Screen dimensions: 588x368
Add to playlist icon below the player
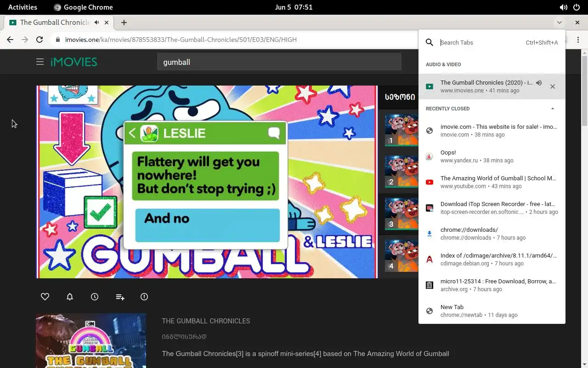(x=120, y=297)
